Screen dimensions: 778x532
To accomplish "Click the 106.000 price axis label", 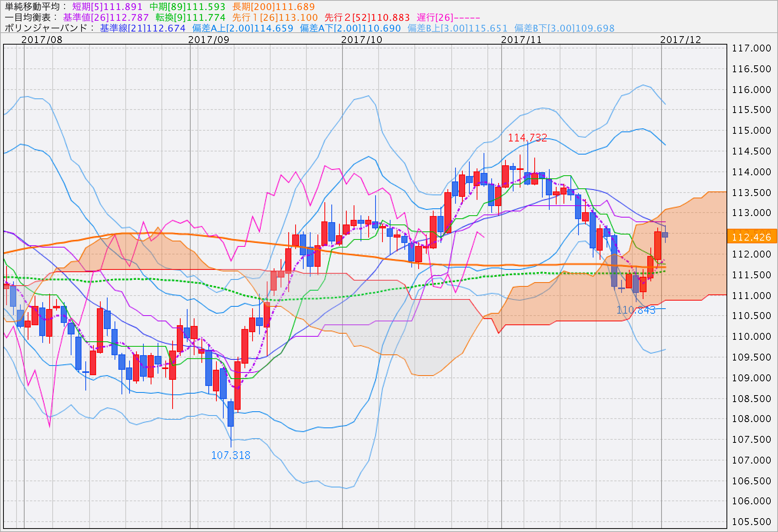I will click(751, 501).
